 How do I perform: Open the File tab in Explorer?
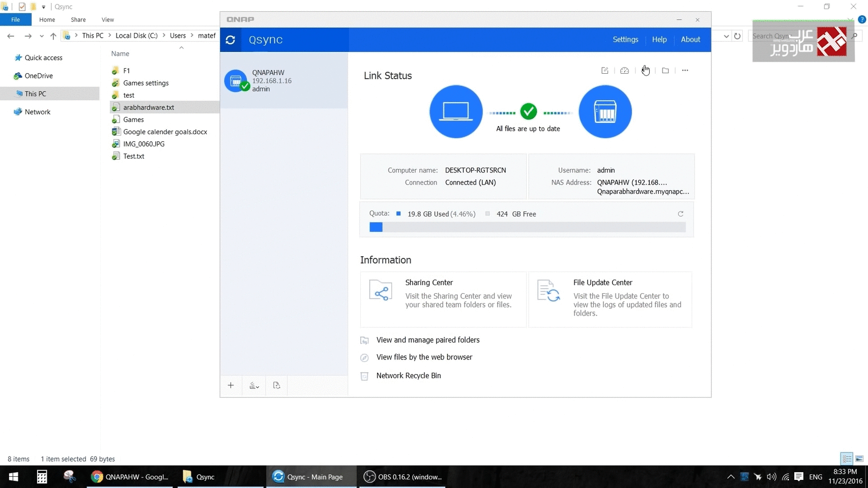coord(15,20)
